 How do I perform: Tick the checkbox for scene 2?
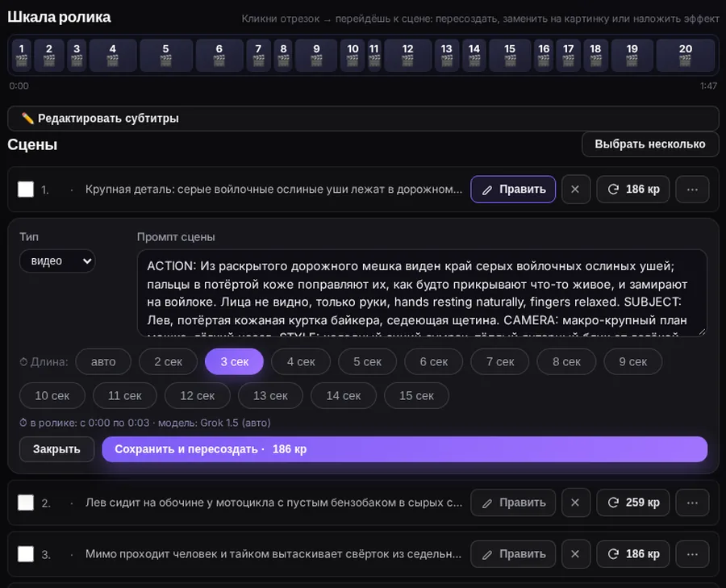[x=26, y=503]
